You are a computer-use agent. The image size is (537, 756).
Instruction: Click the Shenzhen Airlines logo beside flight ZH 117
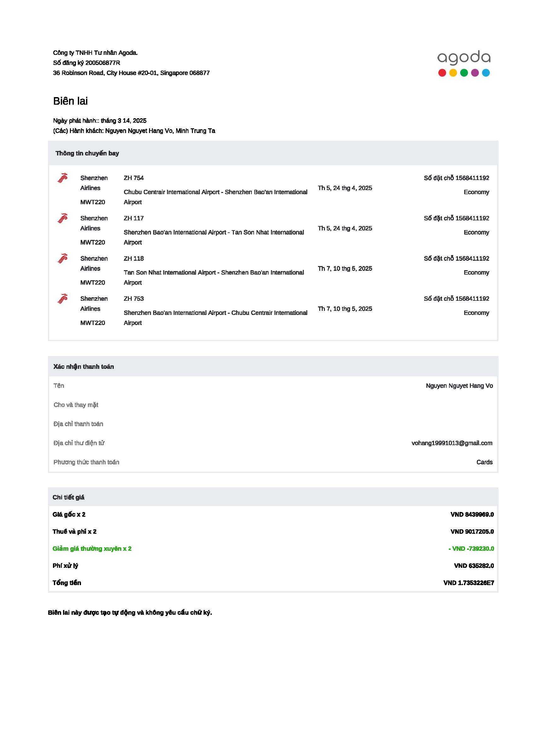pyautogui.click(x=62, y=218)
